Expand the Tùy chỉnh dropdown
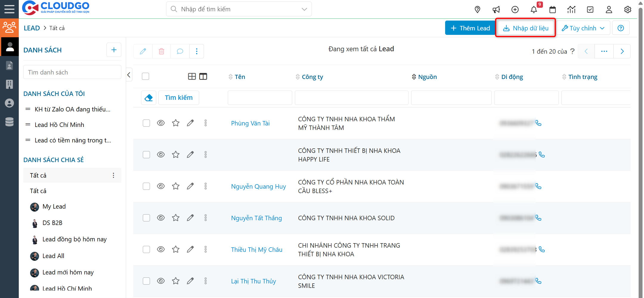 (x=583, y=28)
